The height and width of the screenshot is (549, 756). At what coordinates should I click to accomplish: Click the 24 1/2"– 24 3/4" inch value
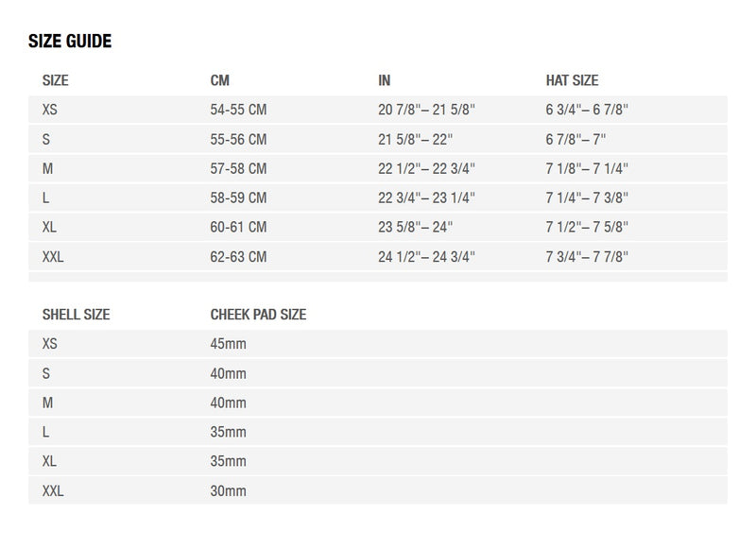426,256
